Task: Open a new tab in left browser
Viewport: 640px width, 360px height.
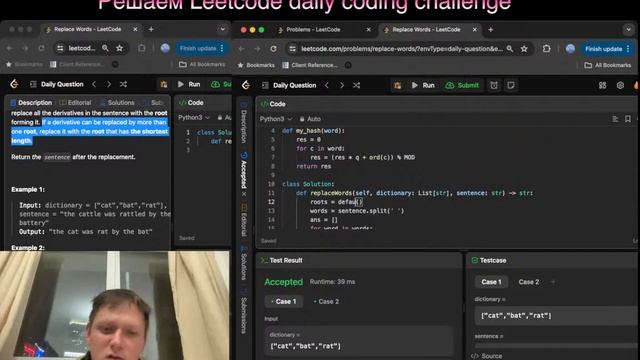Action: pos(151,29)
